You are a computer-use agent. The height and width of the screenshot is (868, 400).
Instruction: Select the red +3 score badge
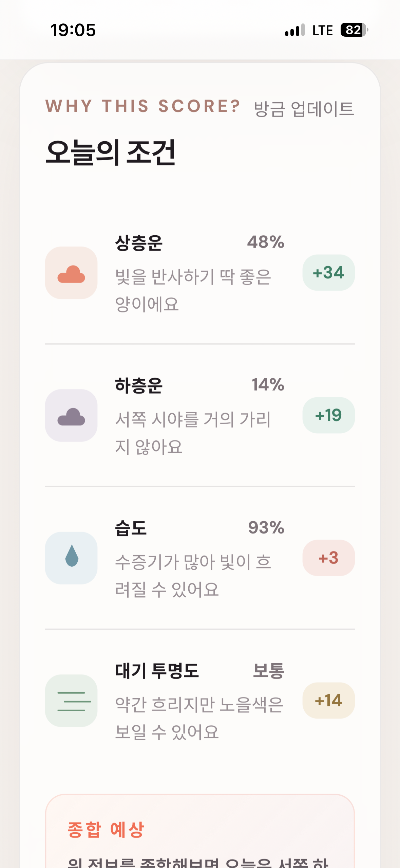point(328,558)
